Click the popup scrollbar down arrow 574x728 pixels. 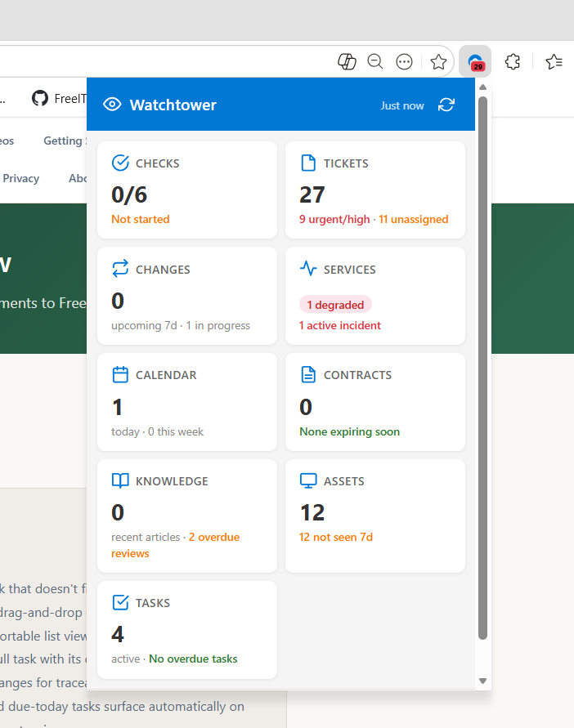click(x=483, y=681)
